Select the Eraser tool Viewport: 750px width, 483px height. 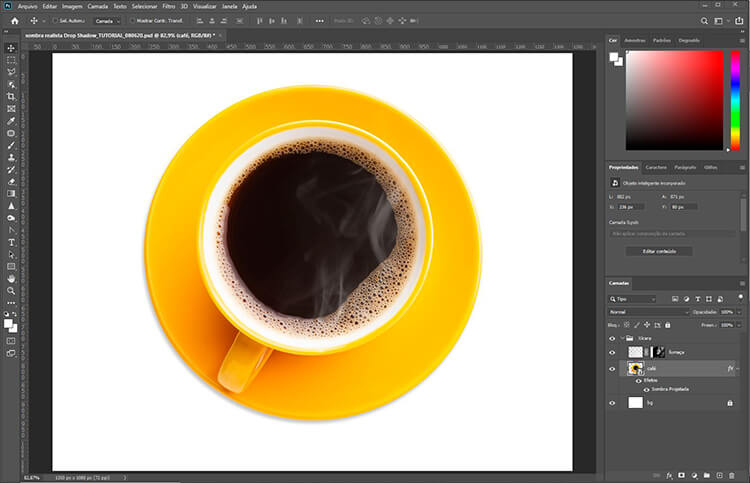pos(11,182)
